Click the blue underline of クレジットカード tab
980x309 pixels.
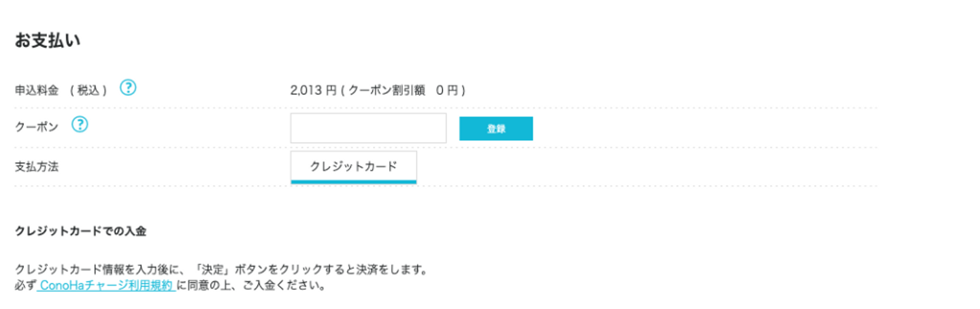353,182
